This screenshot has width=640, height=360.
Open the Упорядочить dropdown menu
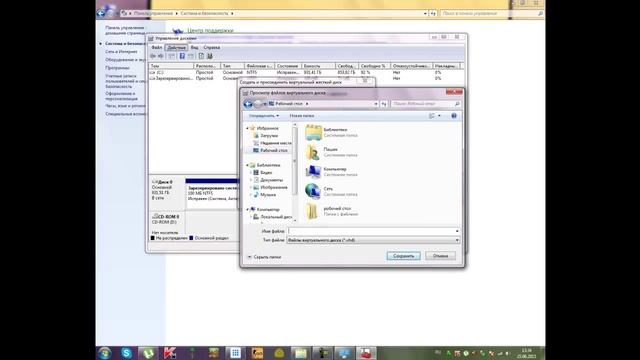(x=264, y=116)
